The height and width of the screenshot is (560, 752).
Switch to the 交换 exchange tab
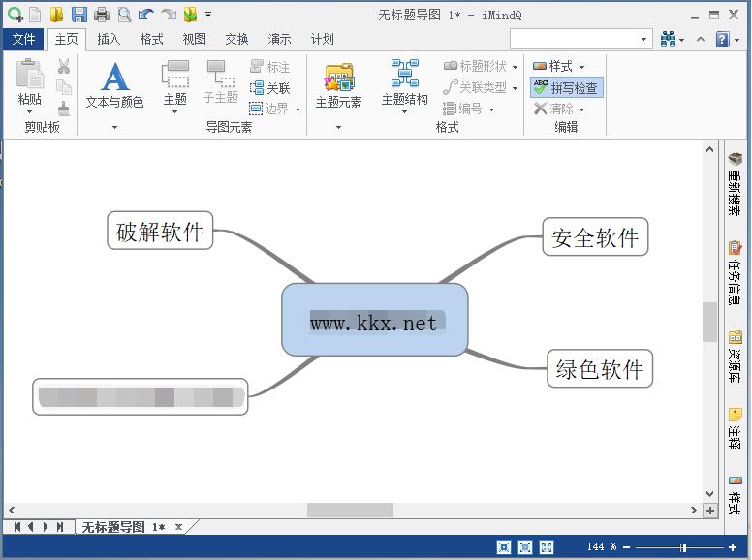point(236,39)
